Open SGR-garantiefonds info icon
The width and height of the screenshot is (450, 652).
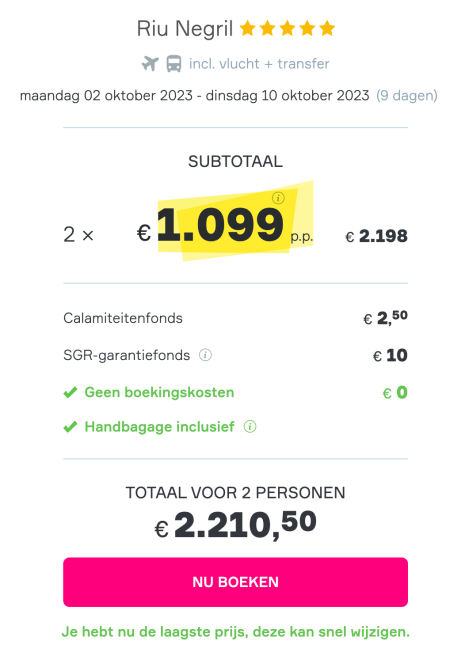click(x=205, y=355)
